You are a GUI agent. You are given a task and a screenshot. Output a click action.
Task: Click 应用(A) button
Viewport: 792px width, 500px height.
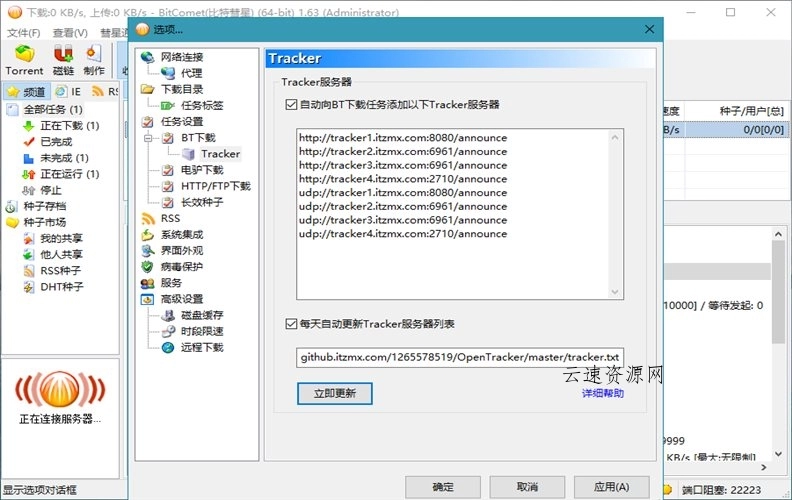(611, 487)
